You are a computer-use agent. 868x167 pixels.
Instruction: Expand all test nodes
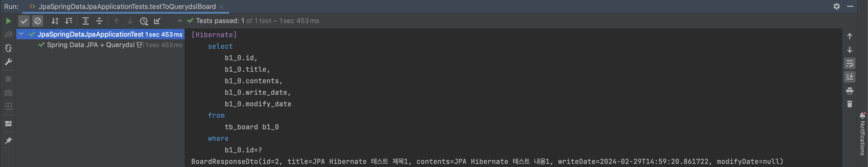click(86, 21)
